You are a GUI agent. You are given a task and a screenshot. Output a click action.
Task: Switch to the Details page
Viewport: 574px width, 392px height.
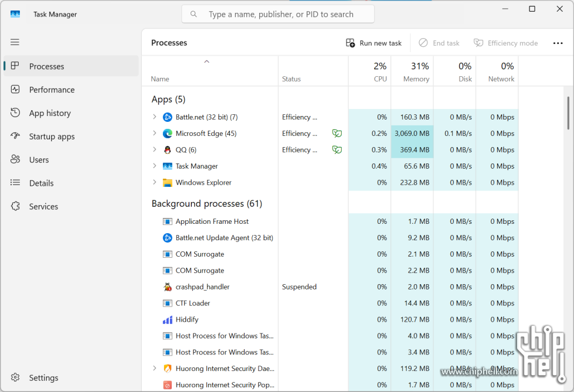71,183
